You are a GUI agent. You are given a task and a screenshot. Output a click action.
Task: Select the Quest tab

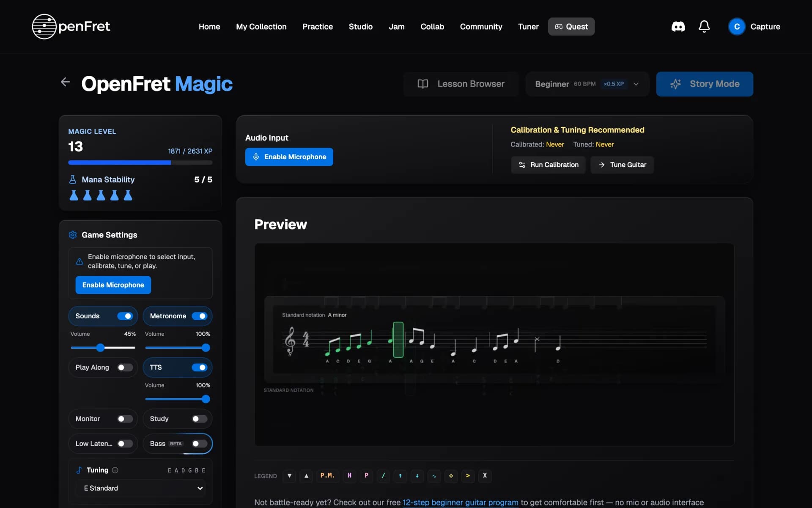pos(571,27)
